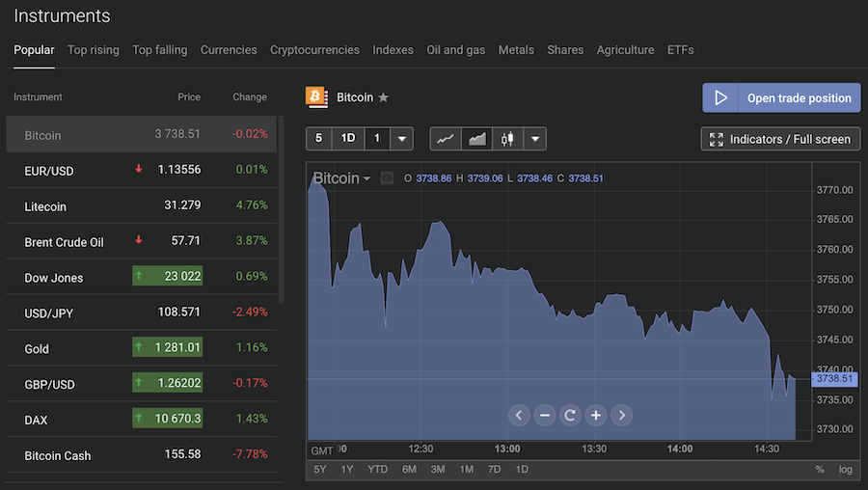The image size is (868, 490).
Task: Select the 1D interval button
Action: coord(347,139)
